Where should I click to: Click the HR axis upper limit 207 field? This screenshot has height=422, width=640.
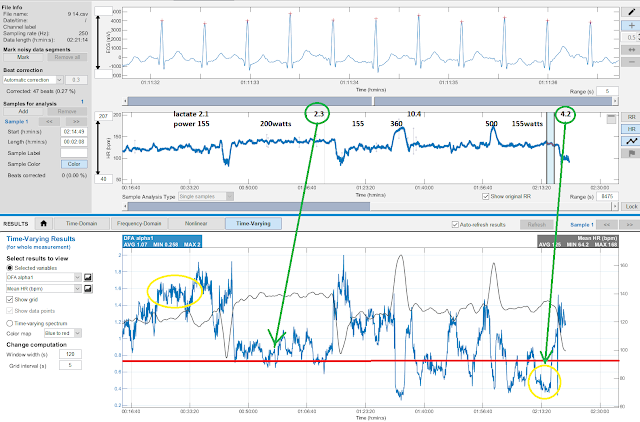point(103,116)
